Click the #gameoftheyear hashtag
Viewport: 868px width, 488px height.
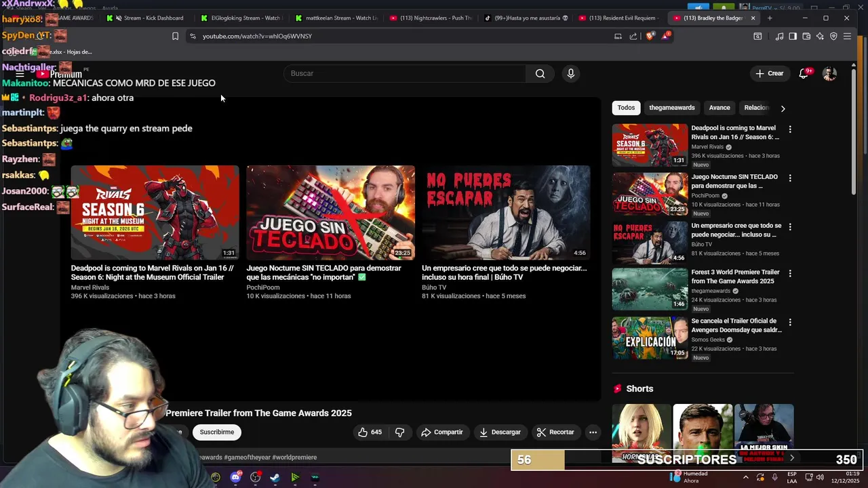(247, 457)
